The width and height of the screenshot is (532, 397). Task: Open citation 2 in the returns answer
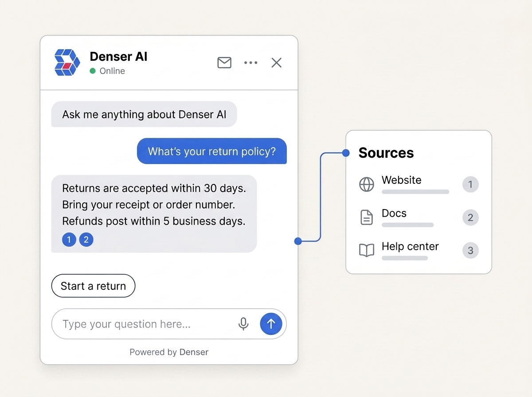click(x=86, y=240)
